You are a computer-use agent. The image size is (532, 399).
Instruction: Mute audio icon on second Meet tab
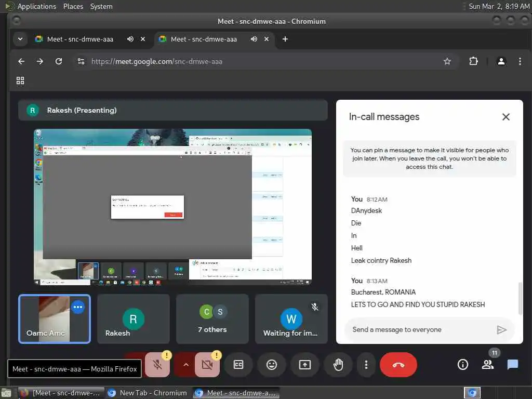254,39
